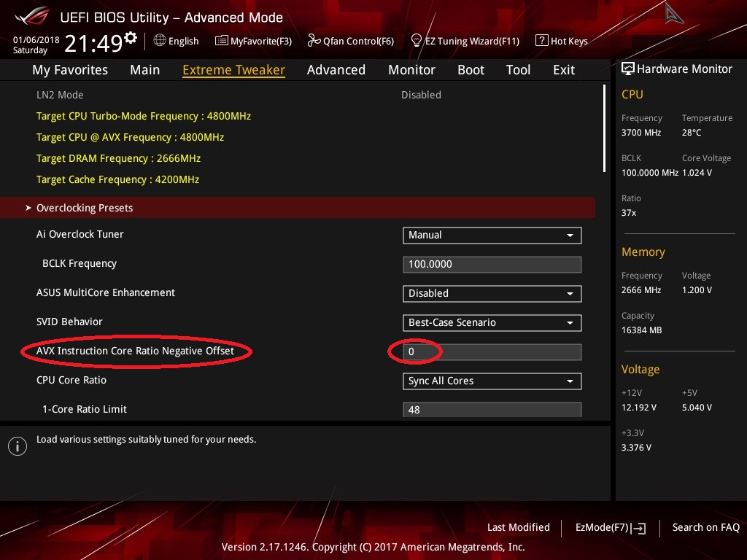
Task: Click Search on FAQ
Action: [705, 528]
